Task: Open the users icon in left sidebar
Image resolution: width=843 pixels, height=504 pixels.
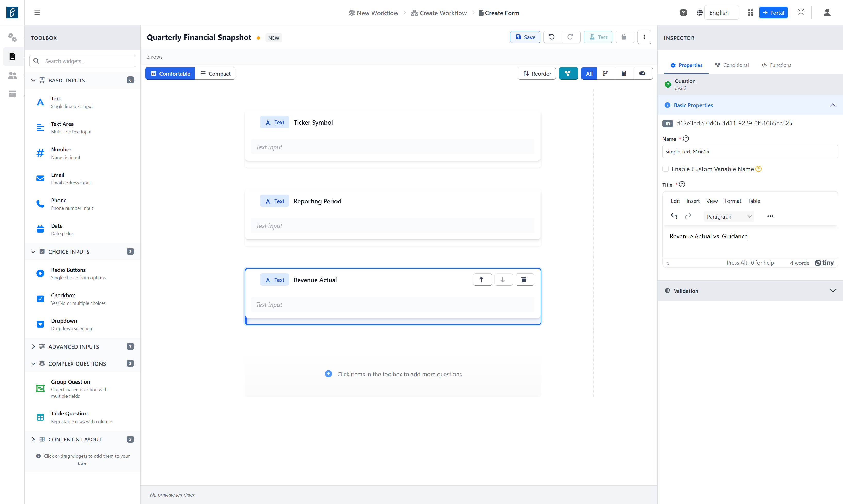Action: click(x=12, y=75)
